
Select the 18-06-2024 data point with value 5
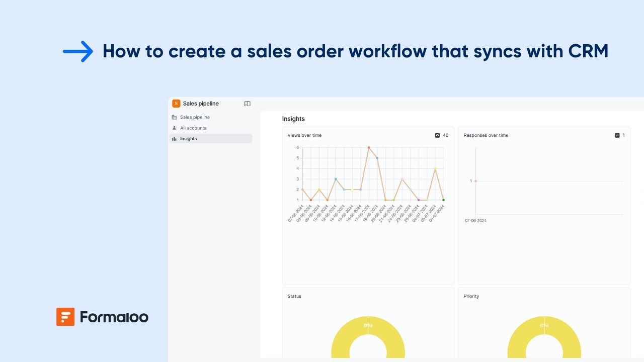click(x=377, y=158)
